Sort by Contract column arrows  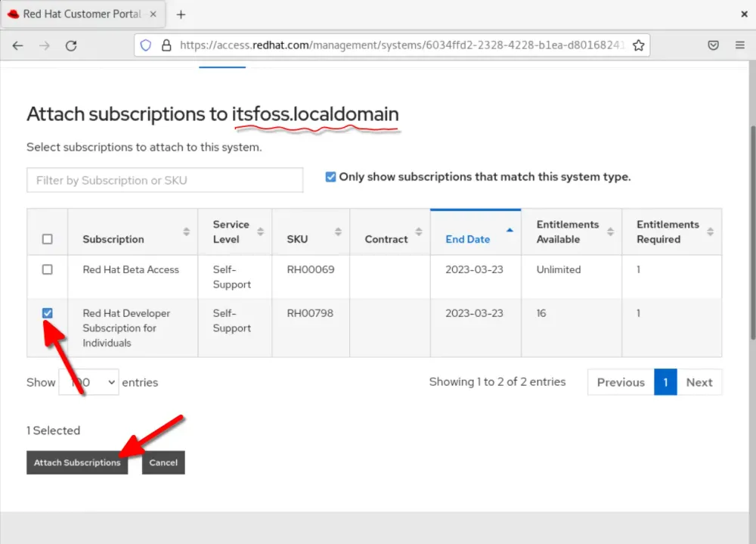tap(419, 232)
